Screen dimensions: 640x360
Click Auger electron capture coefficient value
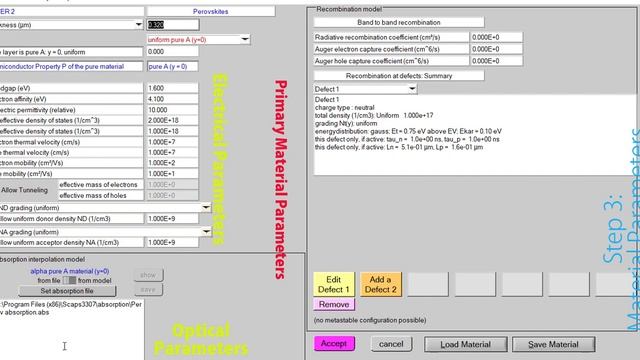click(x=496, y=49)
